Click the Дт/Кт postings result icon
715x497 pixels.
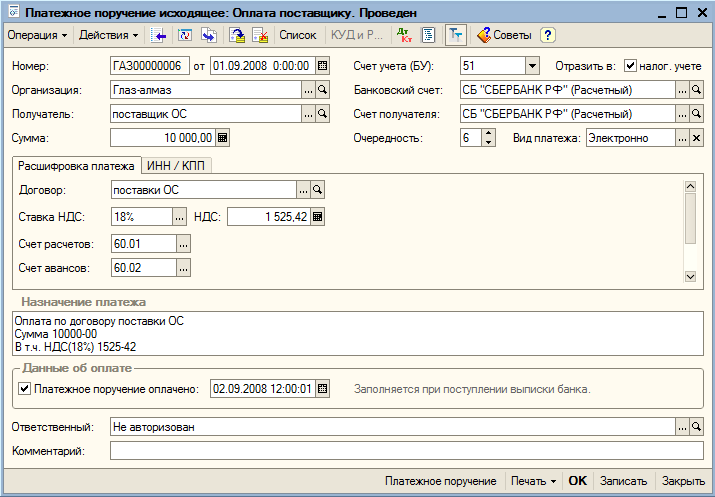tap(404, 35)
